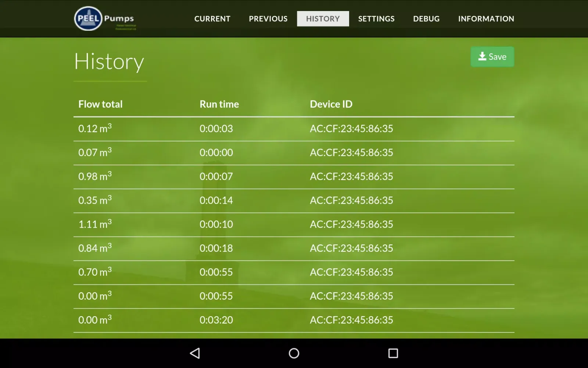Click run time 0:00:10
Screen dimensions: 588x368
[216, 224]
